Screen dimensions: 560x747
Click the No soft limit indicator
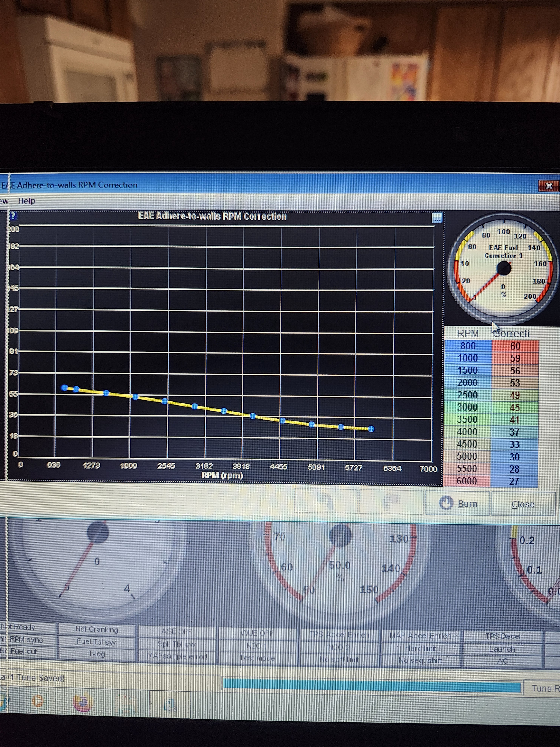coord(339,659)
